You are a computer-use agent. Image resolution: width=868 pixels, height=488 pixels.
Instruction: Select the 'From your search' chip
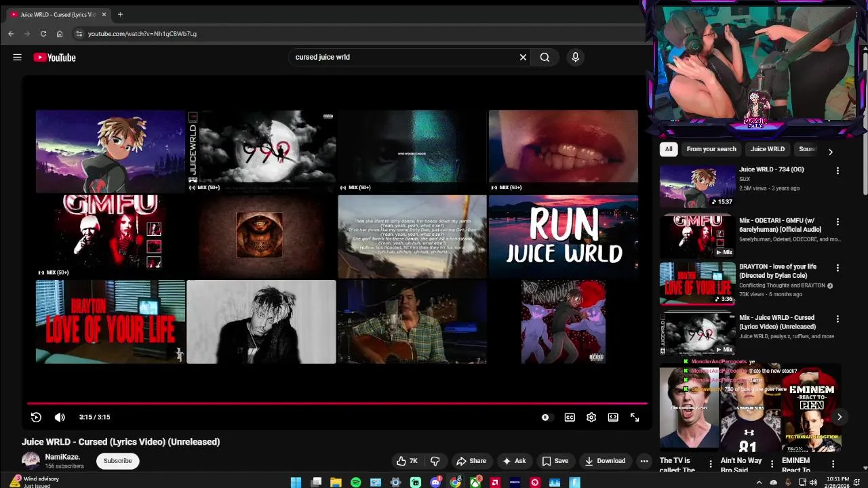click(711, 149)
